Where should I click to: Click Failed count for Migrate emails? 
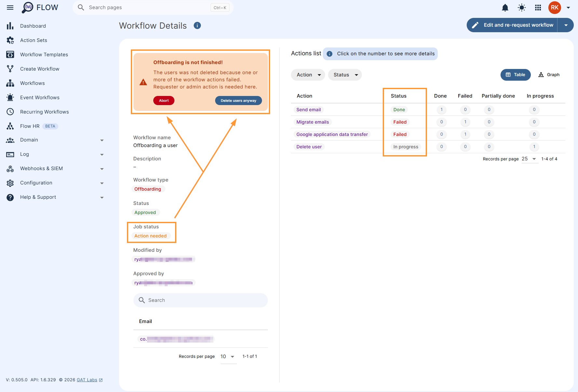click(x=465, y=122)
